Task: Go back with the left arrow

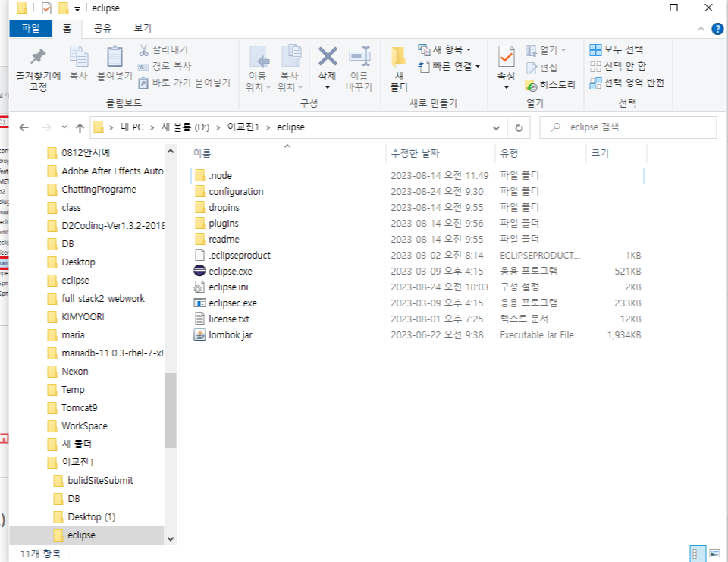Action: coord(24,127)
